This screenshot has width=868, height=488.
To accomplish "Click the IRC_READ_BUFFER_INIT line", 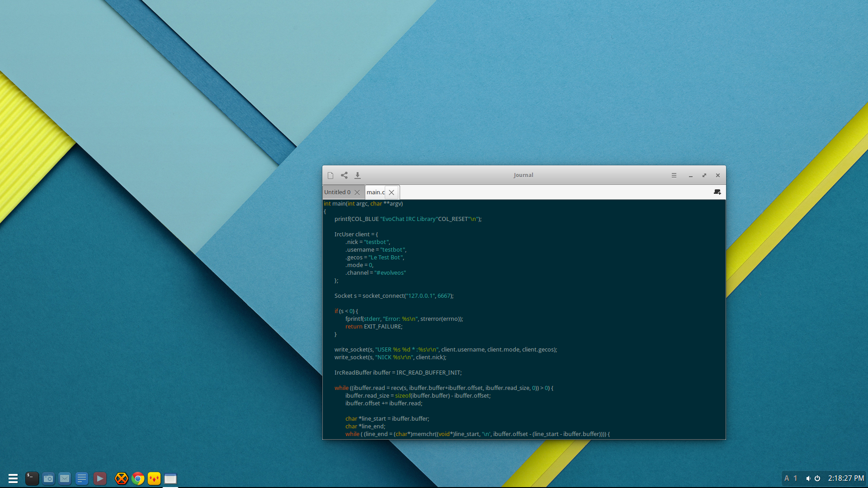I will (398, 373).
